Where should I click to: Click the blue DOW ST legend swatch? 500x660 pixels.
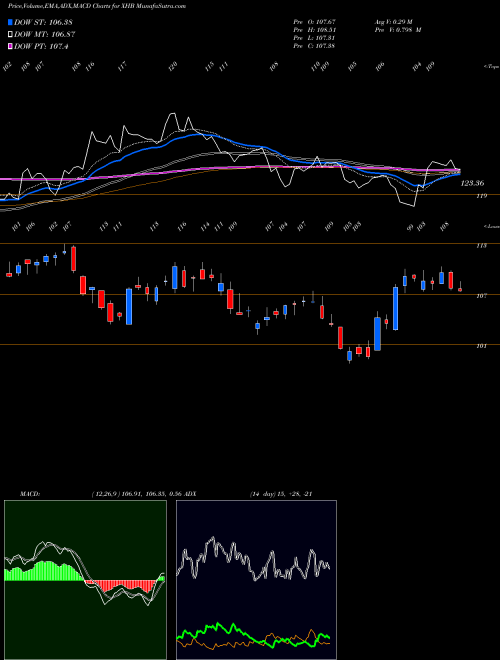coord(10,22)
